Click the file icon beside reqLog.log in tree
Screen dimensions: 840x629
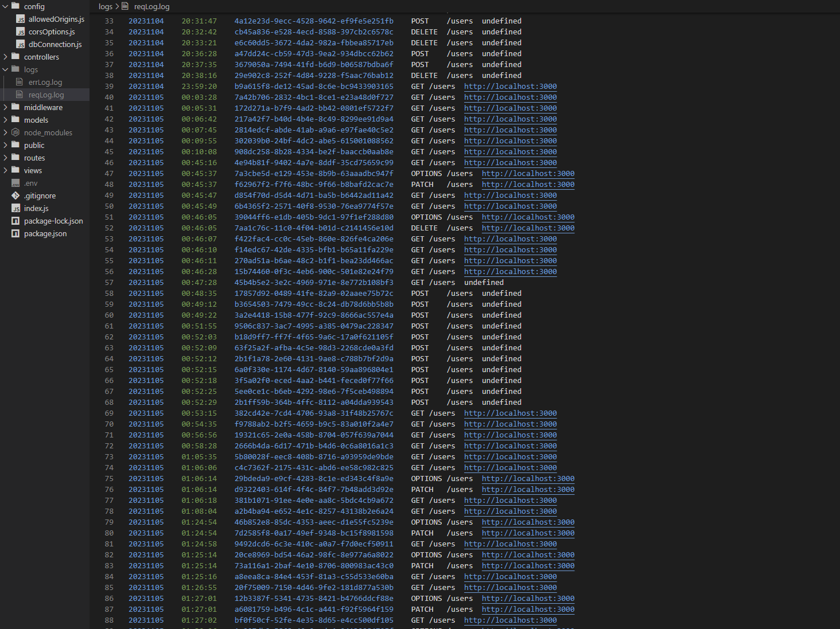(x=20, y=95)
